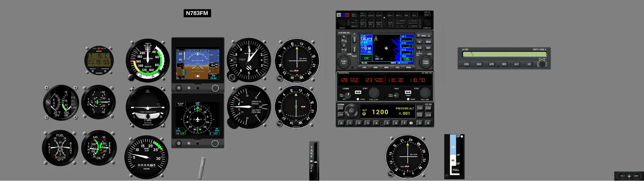
Task: Click the N783FM tail number placard
Action: tap(197, 13)
